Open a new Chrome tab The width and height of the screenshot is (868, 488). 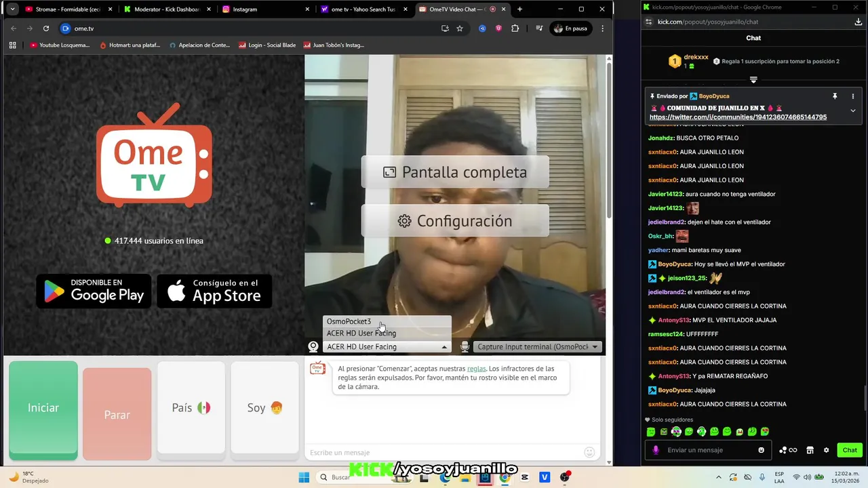click(x=520, y=9)
